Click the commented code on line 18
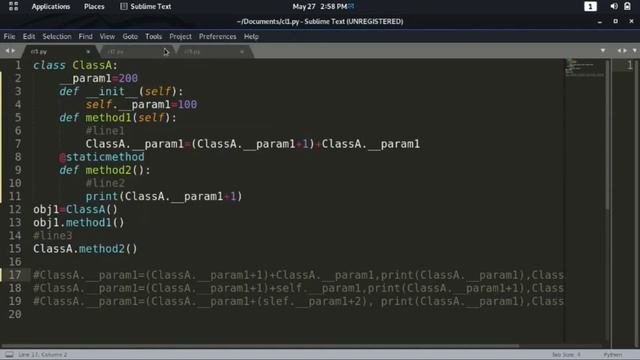The height and width of the screenshot is (360, 640). click(298, 288)
